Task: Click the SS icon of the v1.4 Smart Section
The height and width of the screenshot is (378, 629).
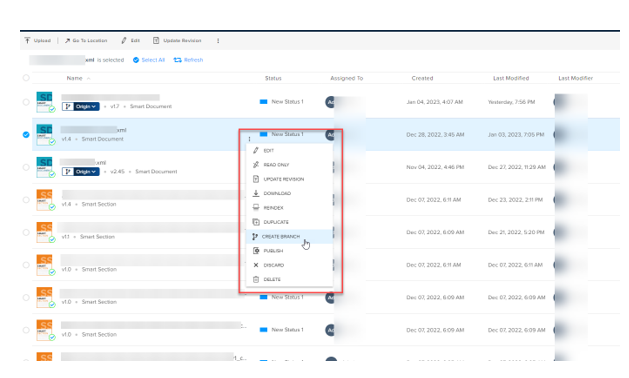Action: point(45,199)
